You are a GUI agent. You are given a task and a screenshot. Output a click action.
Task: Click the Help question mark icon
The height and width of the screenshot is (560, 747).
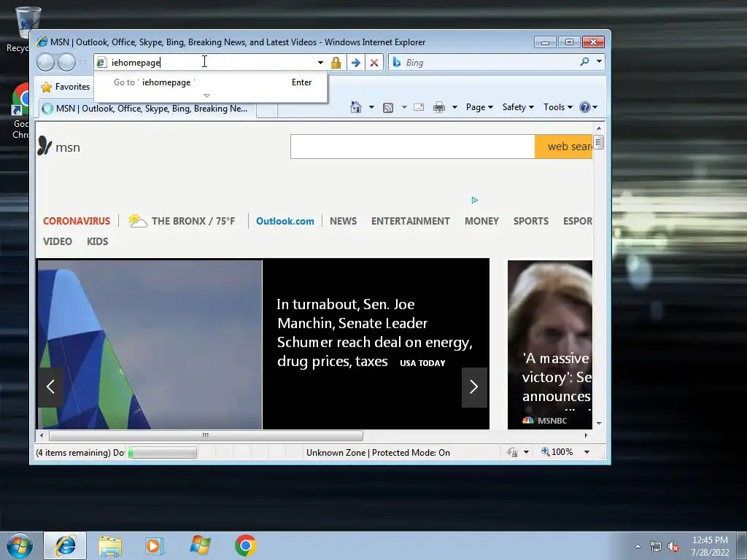[585, 107]
